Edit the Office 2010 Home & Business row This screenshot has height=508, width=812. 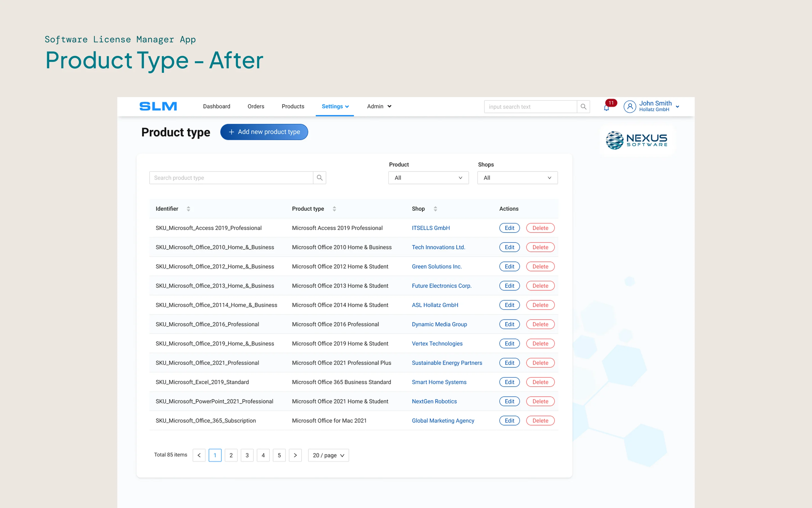tap(509, 247)
